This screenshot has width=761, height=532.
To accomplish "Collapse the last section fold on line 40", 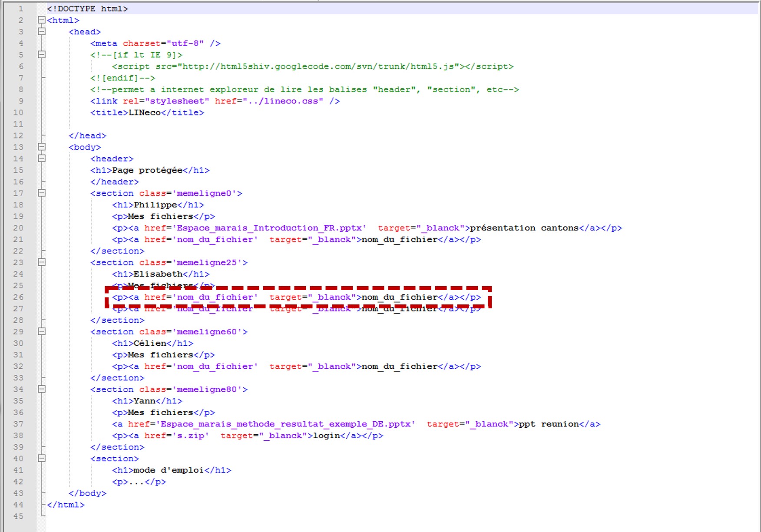I will (x=42, y=458).
